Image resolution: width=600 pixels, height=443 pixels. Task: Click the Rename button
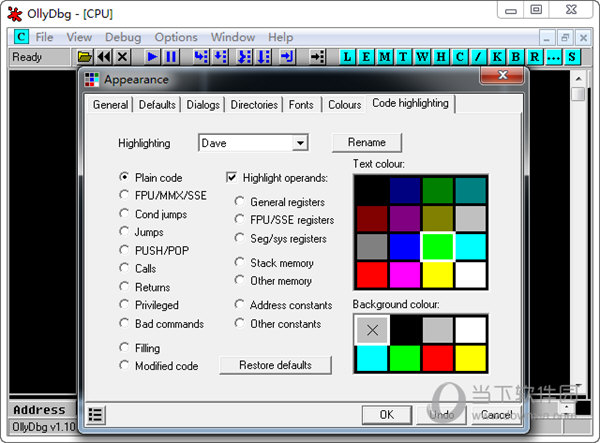[x=367, y=143]
